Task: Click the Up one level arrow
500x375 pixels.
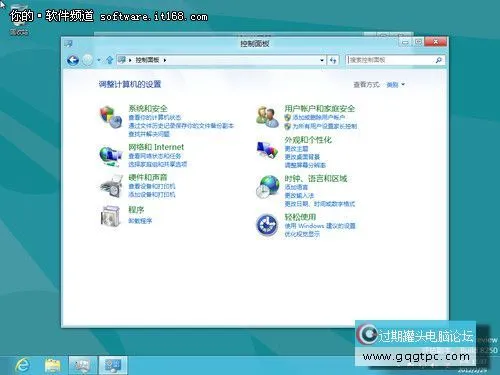Action: pyautogui.click(x=109, y=60)
